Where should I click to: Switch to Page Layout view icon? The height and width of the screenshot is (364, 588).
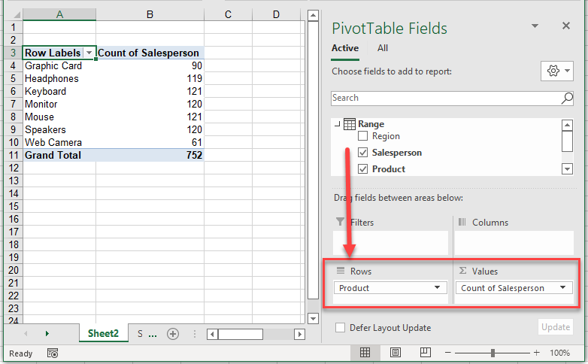(x=395, y=353)
